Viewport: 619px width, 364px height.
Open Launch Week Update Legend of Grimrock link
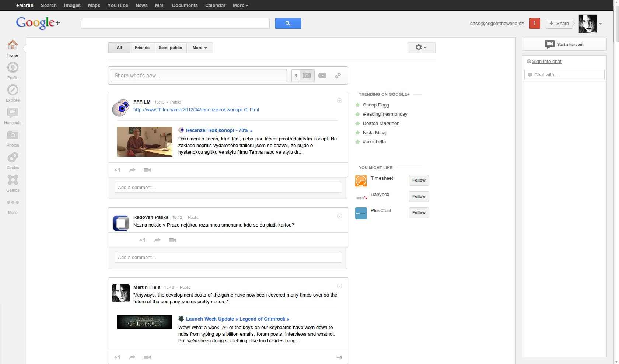point(237,319)
